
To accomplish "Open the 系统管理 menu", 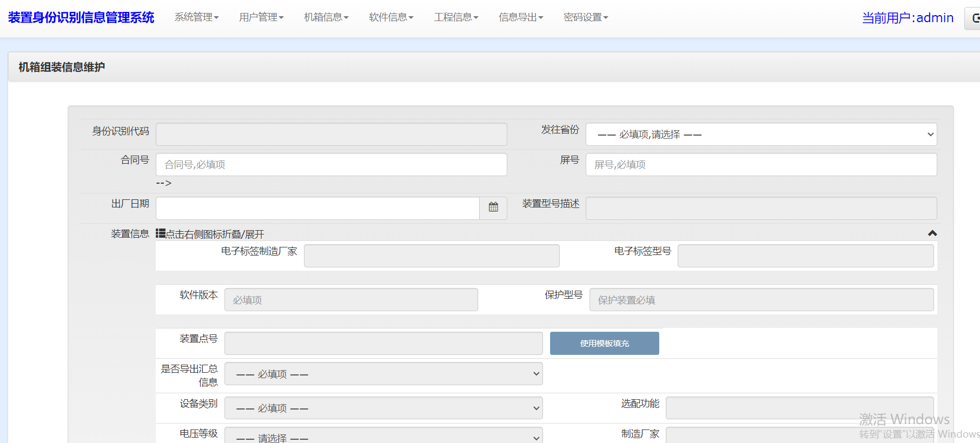I will 196,17.
